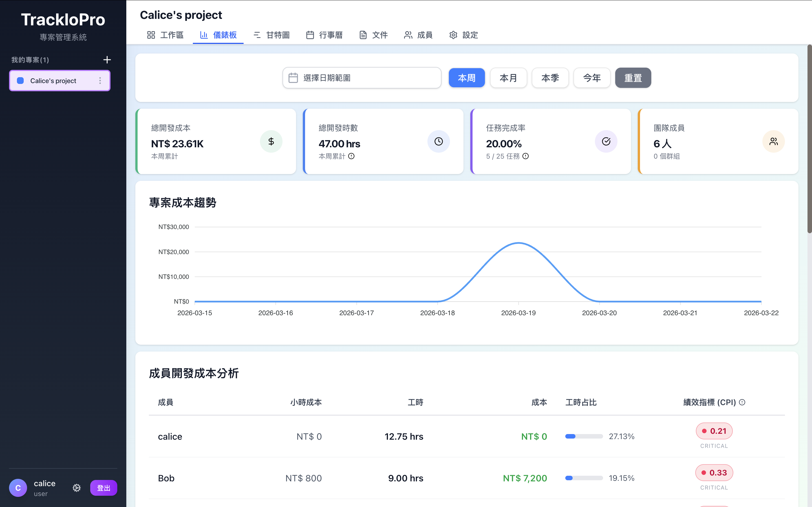Open the 設定 settings gear in top navigation

tap(453, 35)
